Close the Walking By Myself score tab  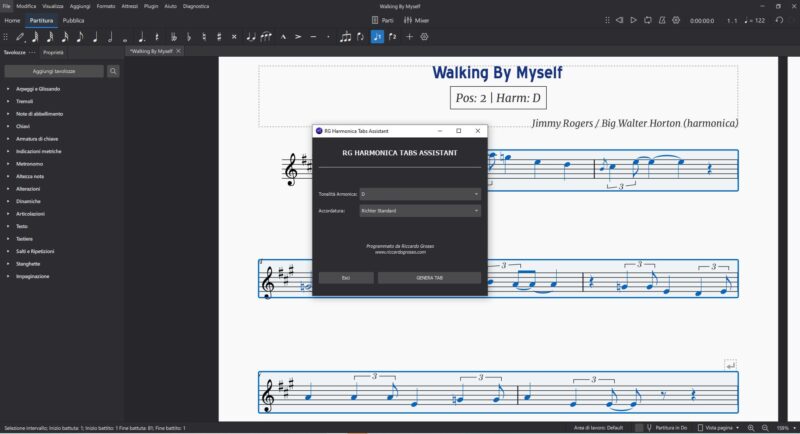click(179, 51)
